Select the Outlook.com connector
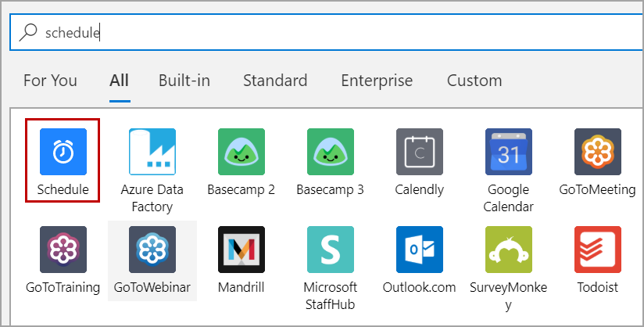The image size is (644, 327). coord(419,250)
